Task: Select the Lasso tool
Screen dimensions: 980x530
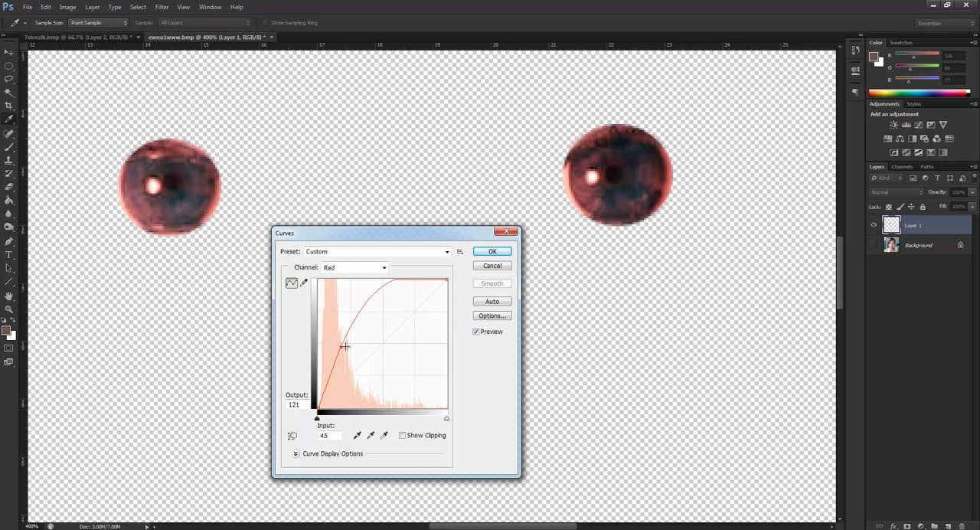Action: [x=8, y=79]
